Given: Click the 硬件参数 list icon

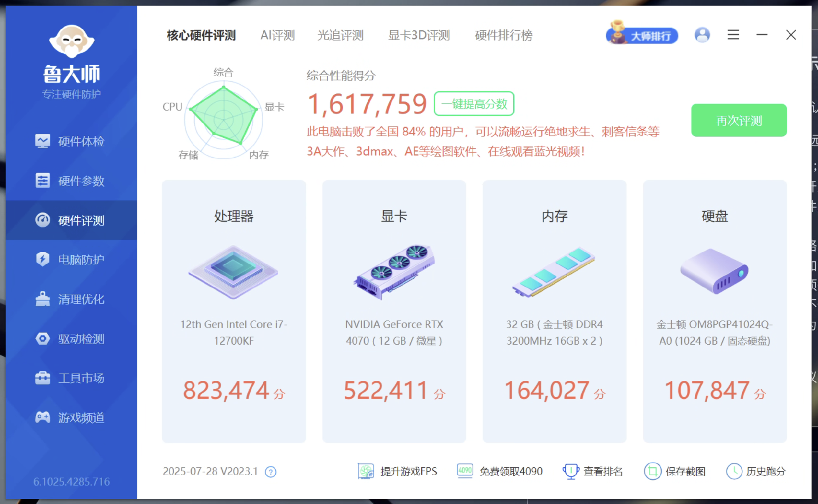Looking at the screenshot, I should tap(43, 181).
